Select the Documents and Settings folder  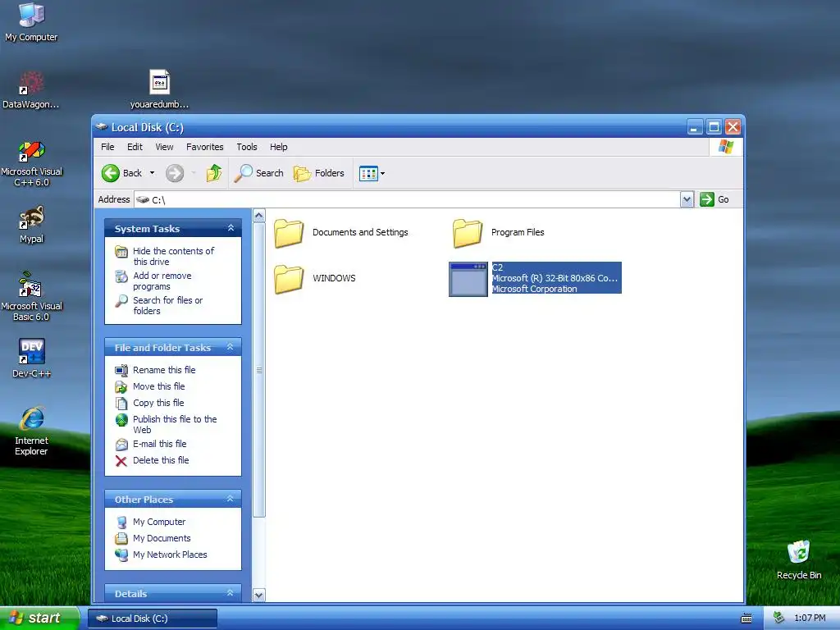tap(341, 232)
